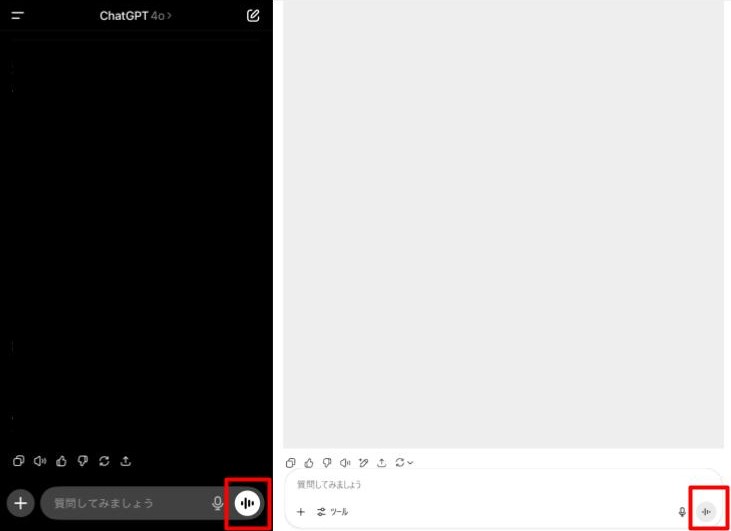Share the response in the dark mobile panel
Screen dimensions: 731x531
point(125,461)
